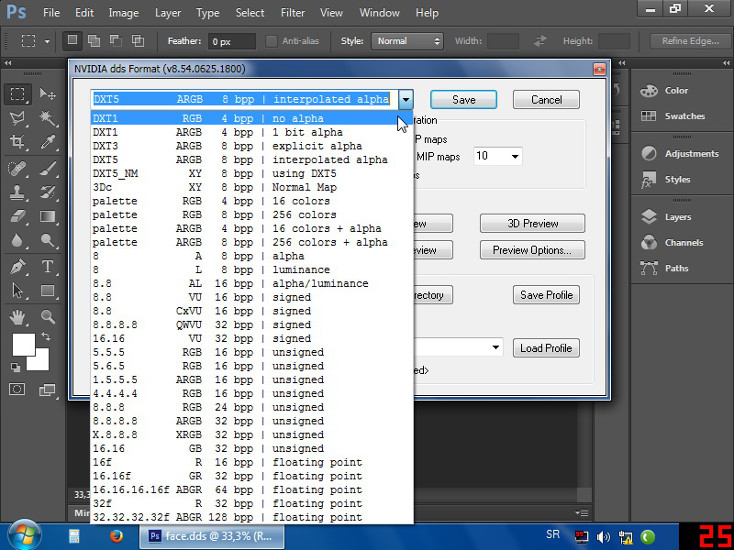Select the Pen tool
The image size is (734, 550).
[18, 266]
